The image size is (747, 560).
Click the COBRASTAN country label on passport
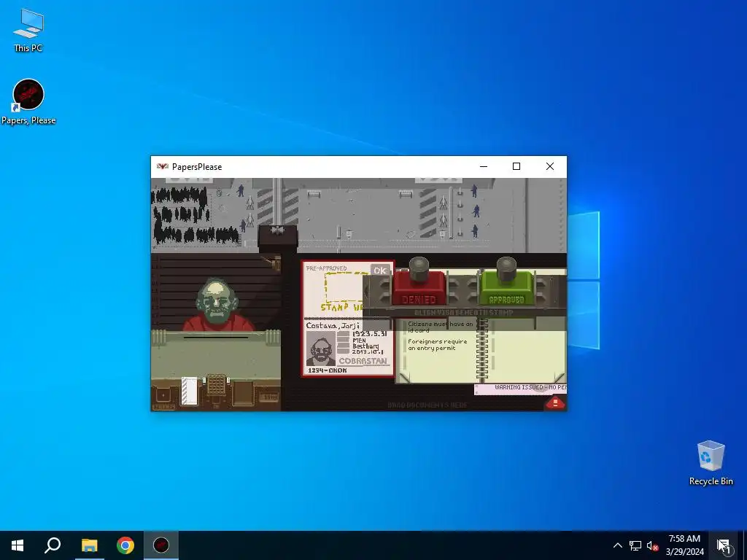click(363, 361)
